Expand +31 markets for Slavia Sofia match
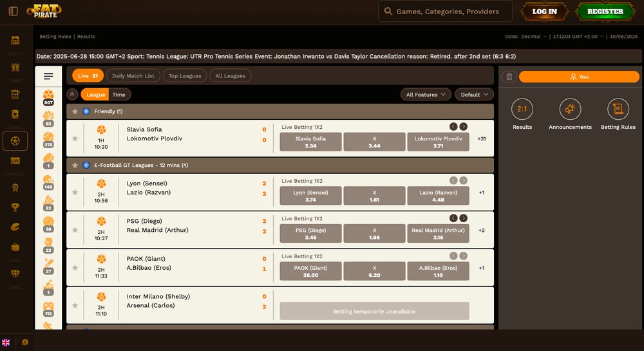The width and height of the screenshot is (644, 351). click(481, 138)
